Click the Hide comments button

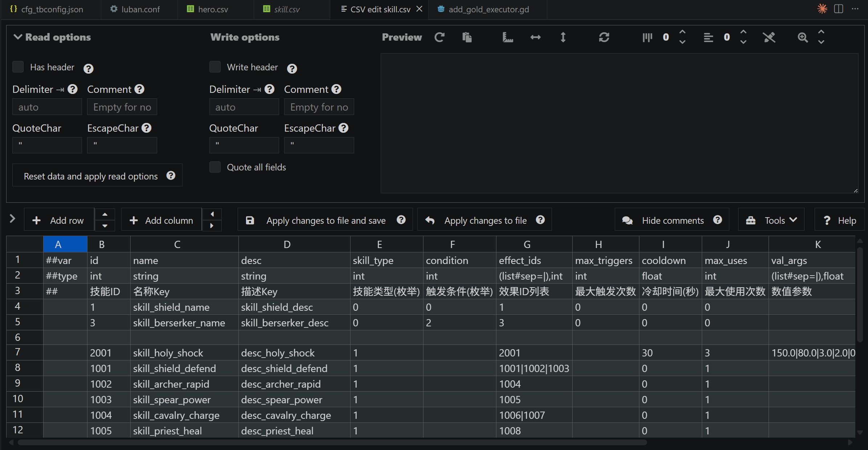coord(672,219)
